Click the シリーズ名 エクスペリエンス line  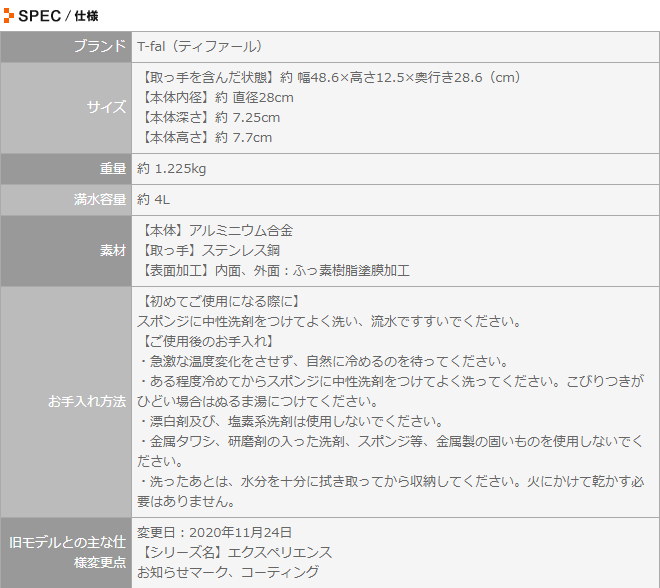point(234,552)
